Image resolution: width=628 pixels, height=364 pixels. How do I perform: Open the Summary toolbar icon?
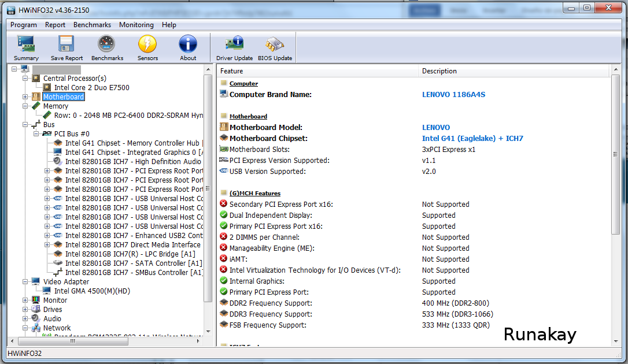coord(26,48)
